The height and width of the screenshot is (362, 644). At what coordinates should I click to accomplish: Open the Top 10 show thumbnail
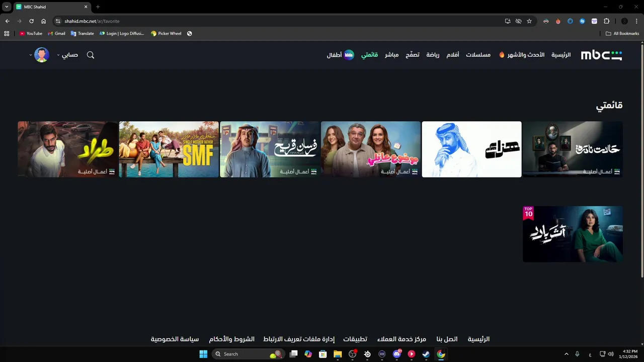click(x=573, y=234)
